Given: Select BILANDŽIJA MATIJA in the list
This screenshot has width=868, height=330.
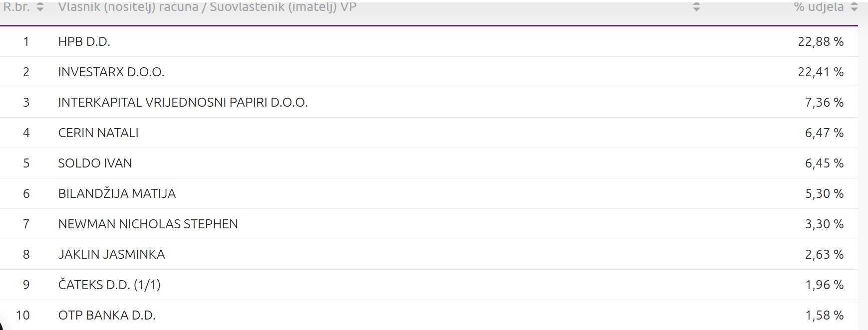Looking at the screenshot, I should (x=117, y=194).
